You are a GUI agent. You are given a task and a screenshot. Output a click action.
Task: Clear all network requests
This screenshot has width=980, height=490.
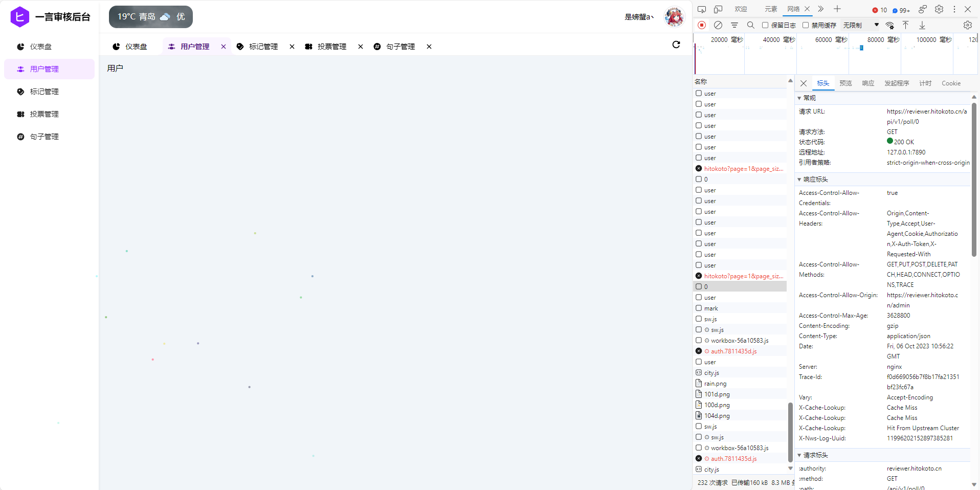718,25
